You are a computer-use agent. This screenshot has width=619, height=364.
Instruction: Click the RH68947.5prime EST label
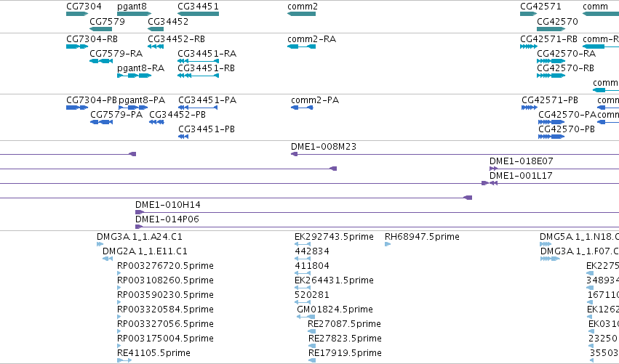click(422, 237)
